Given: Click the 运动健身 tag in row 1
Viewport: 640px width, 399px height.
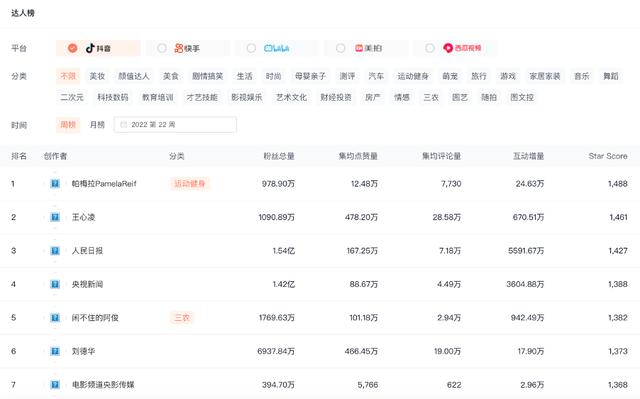Looking at the screenshot, I should click(x=189, y=184).
